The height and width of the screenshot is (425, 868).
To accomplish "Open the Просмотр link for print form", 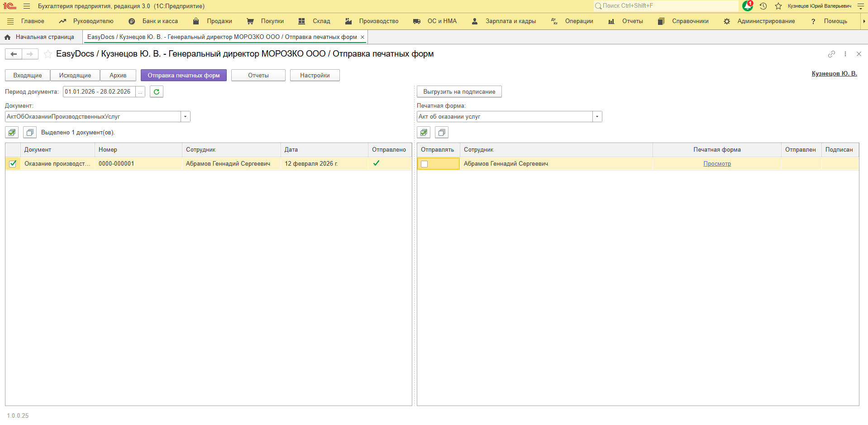I will pos(717,164).
